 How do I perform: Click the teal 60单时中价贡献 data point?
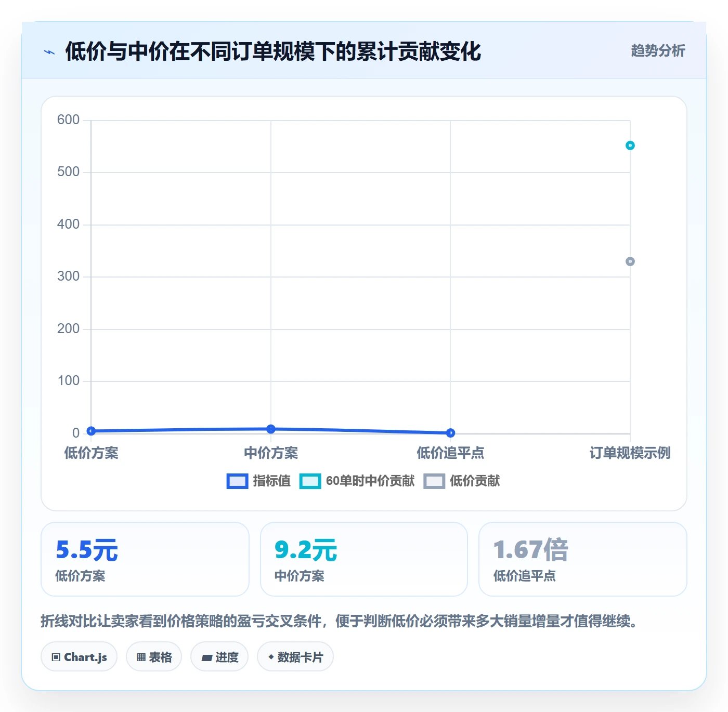pyautogui.click(x=630, y=146)
